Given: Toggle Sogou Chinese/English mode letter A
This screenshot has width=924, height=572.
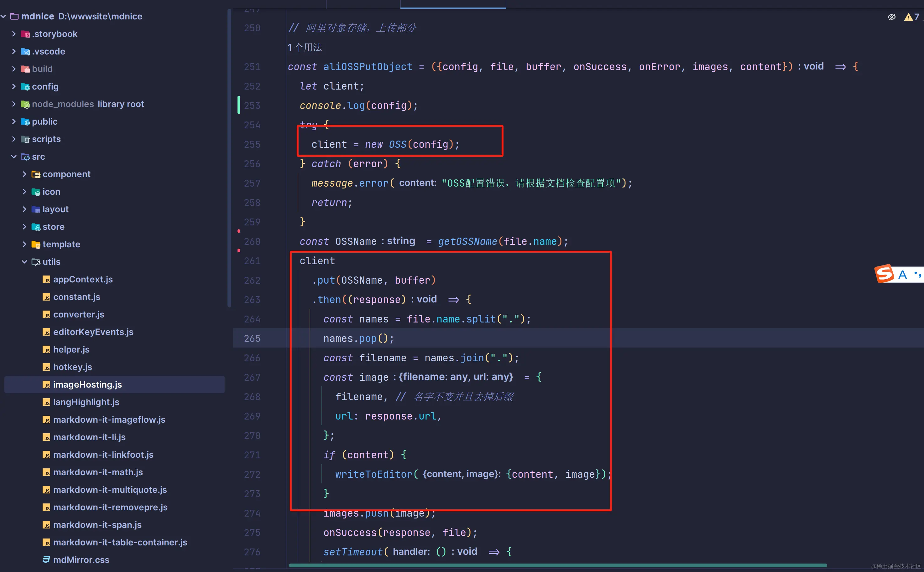Looking at the screenshot, I should (902, 274).
